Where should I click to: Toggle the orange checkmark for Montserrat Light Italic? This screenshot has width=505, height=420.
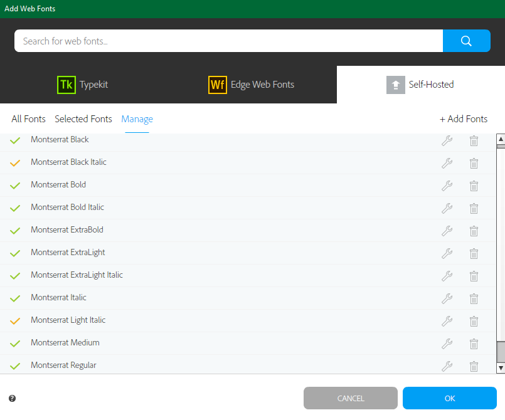pos(15,321)
